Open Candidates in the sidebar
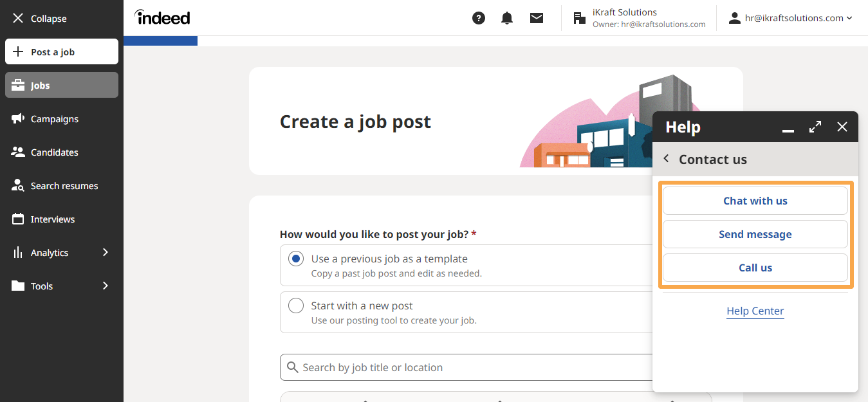This screenshot has width=868, height=402. (x=62, y=152)
